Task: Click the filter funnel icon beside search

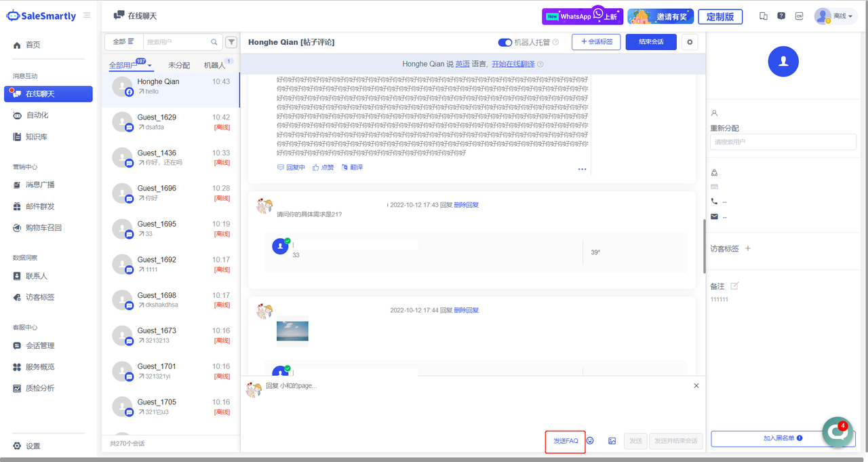Action: [x=231, y=42]
